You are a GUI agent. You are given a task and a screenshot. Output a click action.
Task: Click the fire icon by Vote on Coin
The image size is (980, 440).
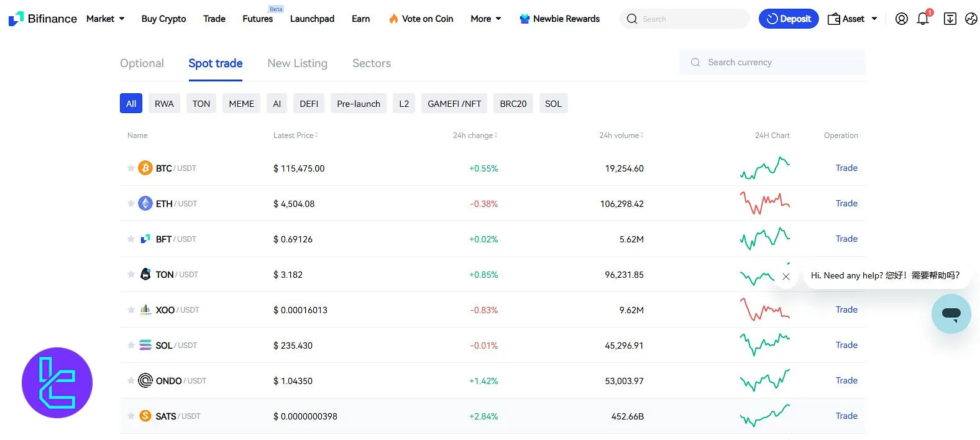click(393, 19)
